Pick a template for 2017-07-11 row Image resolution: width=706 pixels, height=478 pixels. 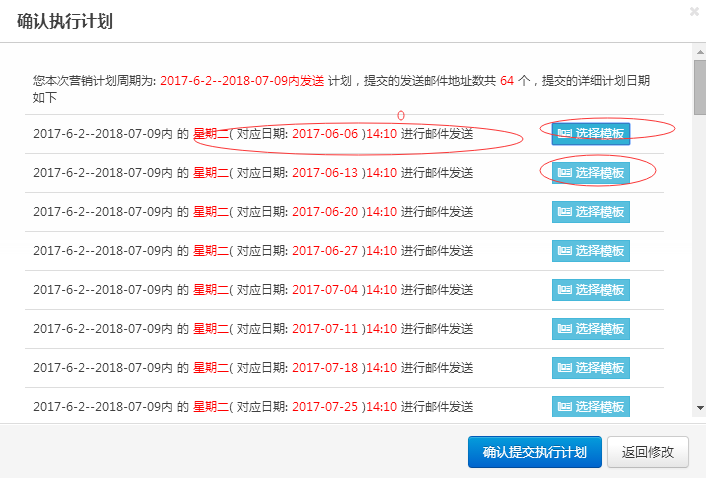[591, 329]
